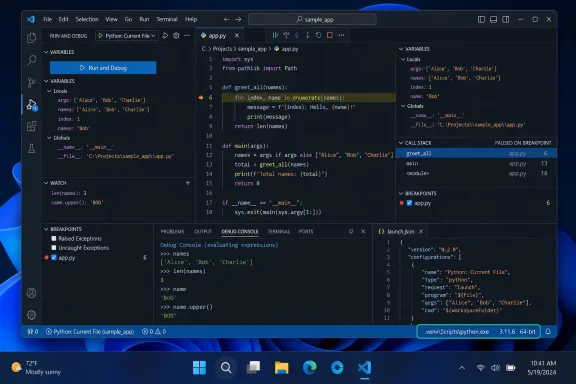
Task: Open notifications bell in status bar
Action: click(x=548, y=331)
